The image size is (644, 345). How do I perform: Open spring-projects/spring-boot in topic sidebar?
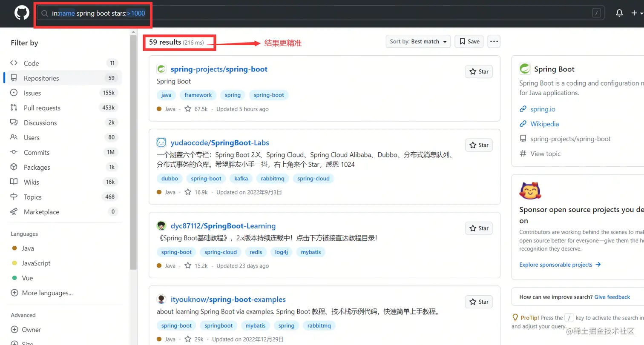(x=570, y=139)
